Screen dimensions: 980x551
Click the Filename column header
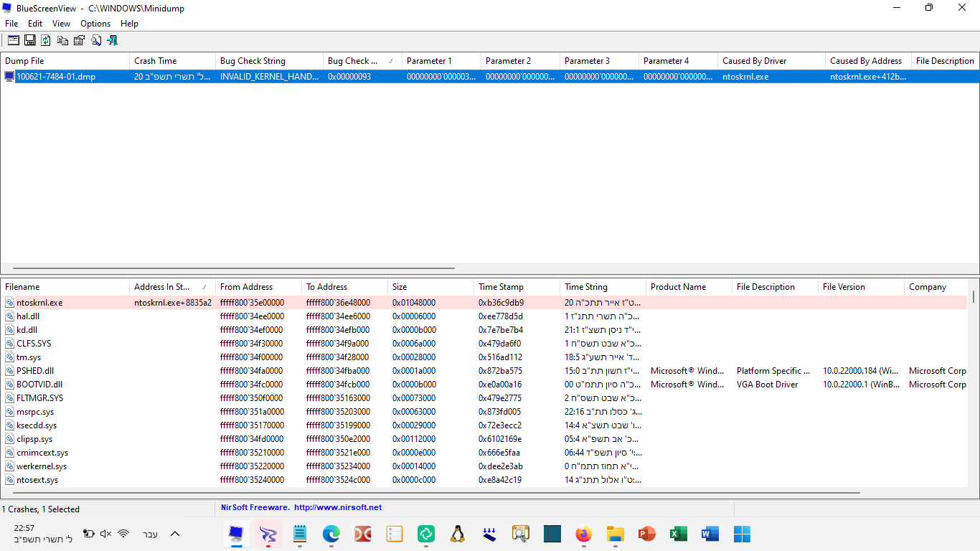tap(65, 287)
